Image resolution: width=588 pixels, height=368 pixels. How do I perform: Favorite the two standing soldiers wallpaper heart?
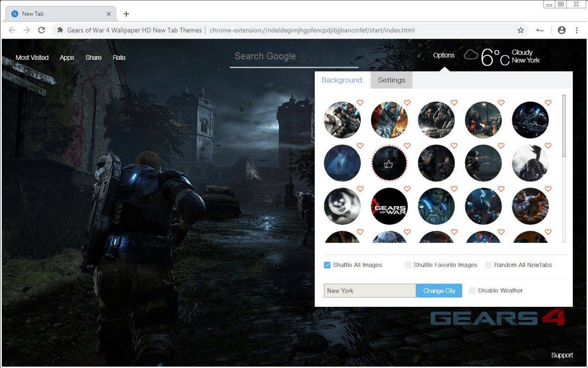454,146
